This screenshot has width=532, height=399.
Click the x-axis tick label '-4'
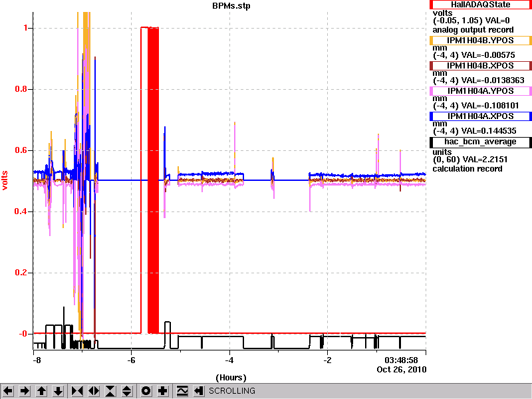pyautogui.click(x=229, y=360)
